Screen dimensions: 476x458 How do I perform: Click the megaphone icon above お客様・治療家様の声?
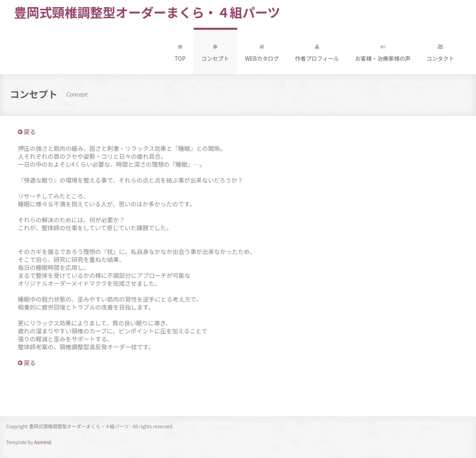coord(383,47)
